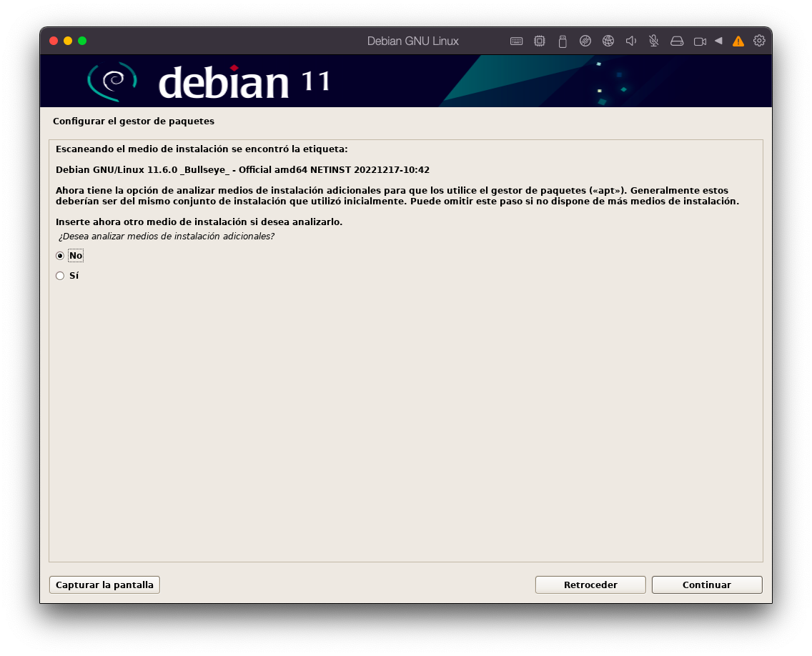Image resolution: width=812 pixels, height=656 pixels.
Task: Select the "No" radio button
Action: (60, 256)
